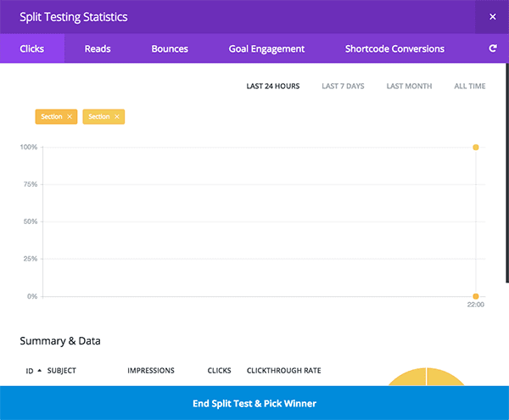Select the active Clicks tab
The height and width of the screenshot is (420, 509).
pyautogui.click(x=33, y=49)
